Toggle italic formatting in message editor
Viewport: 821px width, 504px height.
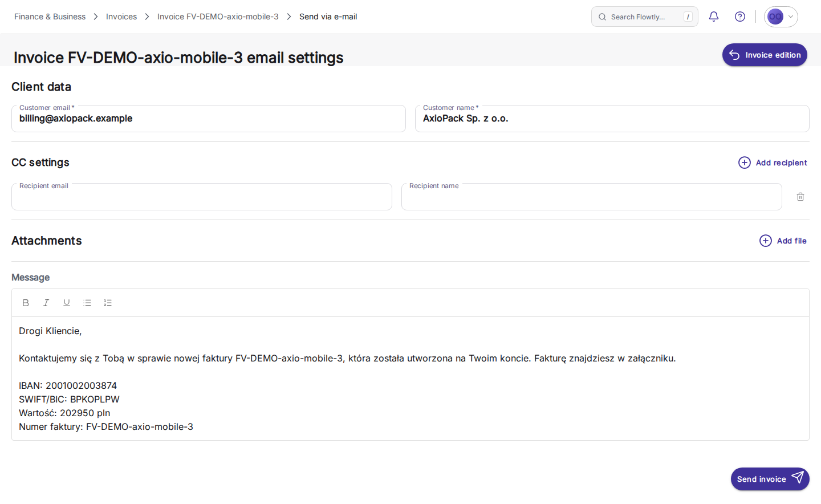click(x=46, y=303)
